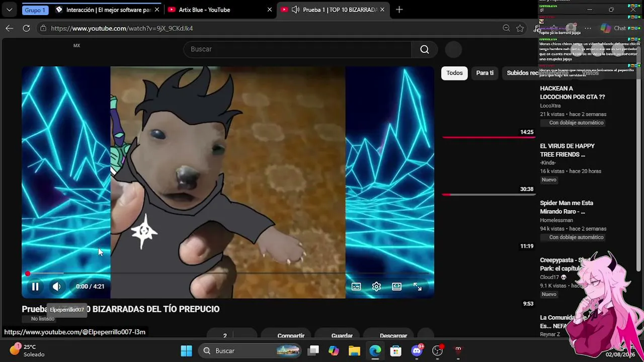Open the HACKEAN A LOCOCHON POR GTA video

573,93
